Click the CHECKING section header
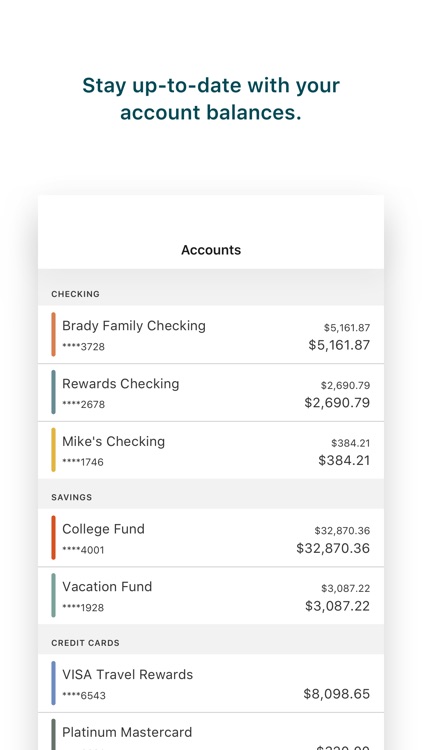Screen dimensions: 422x750 [76, 294]
